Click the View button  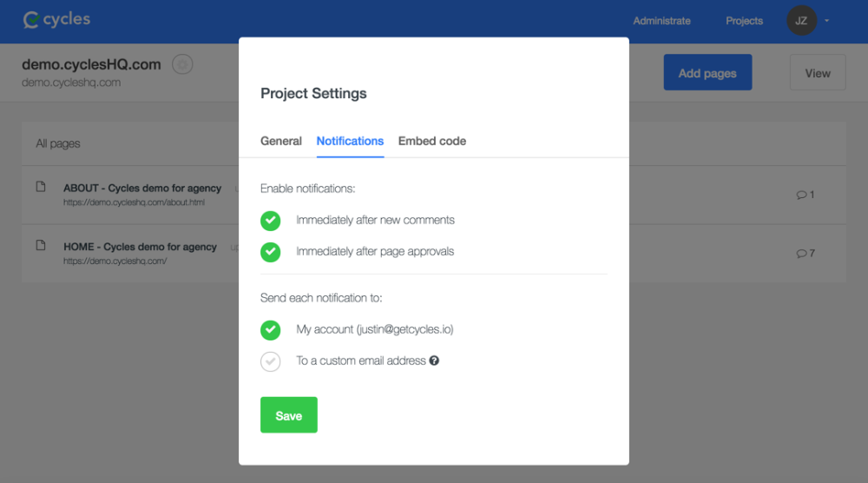pos(818,73)
